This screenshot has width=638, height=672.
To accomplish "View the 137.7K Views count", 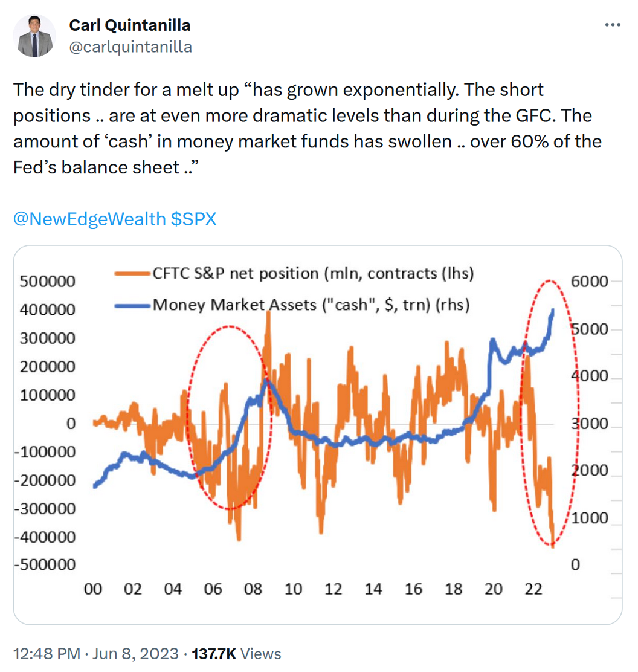I will pyautogui.click(x=236, y=653).
